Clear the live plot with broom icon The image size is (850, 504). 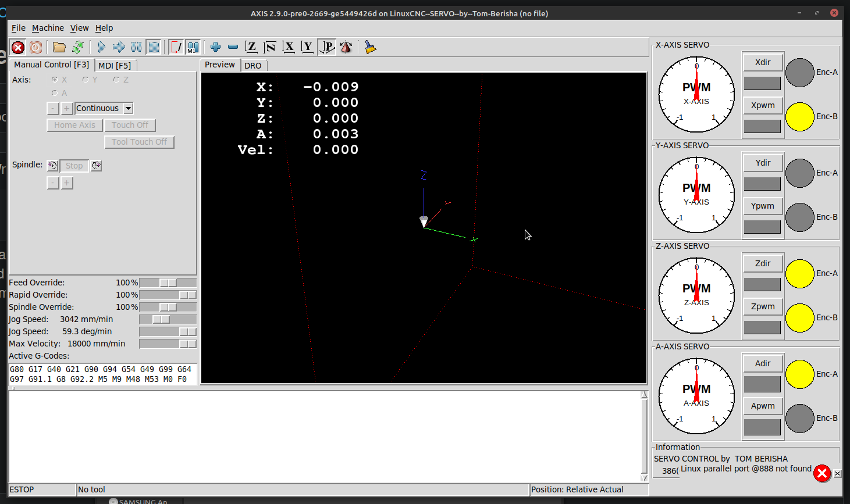coord(370,47)
